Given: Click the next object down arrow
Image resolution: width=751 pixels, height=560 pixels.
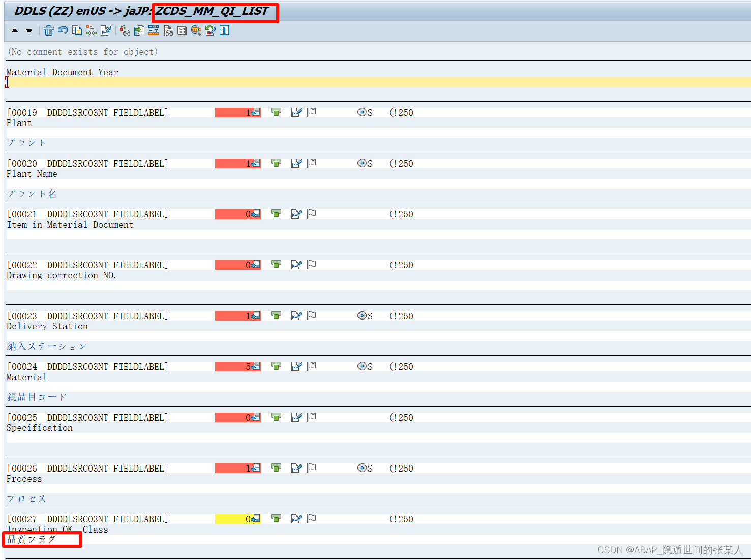Looking at the screenshot, I should pyautogui.click(x=29, y=30).
